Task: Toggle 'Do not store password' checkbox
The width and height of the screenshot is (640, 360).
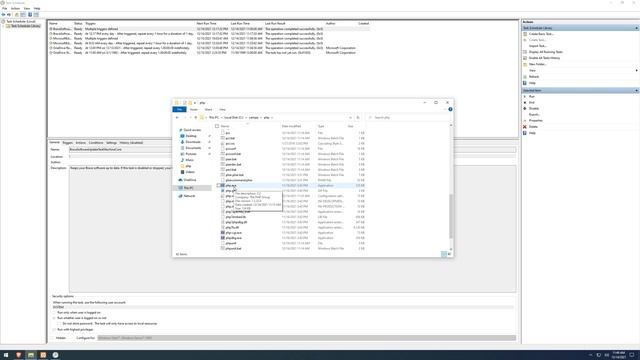Action: click(59, 324)
